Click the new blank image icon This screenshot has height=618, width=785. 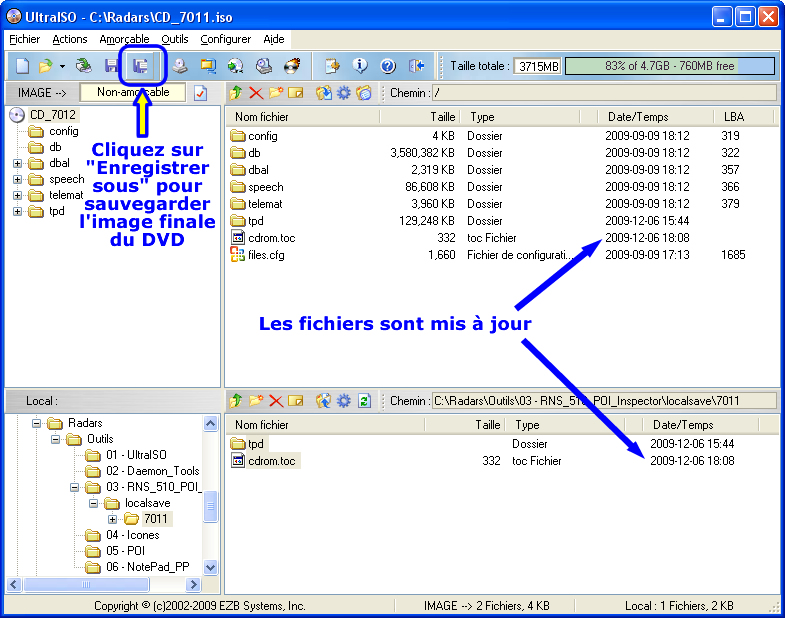tap(22, 66)
